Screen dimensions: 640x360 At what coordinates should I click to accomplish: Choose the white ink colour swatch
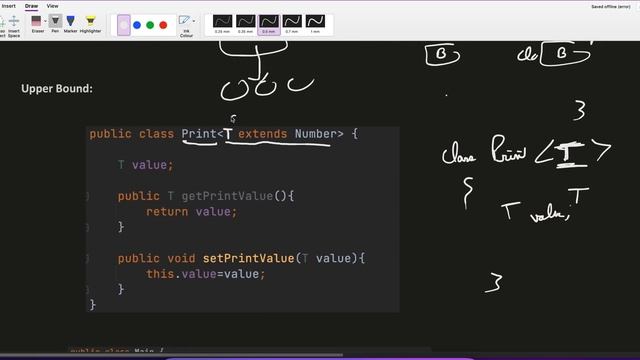pos(124,25)
